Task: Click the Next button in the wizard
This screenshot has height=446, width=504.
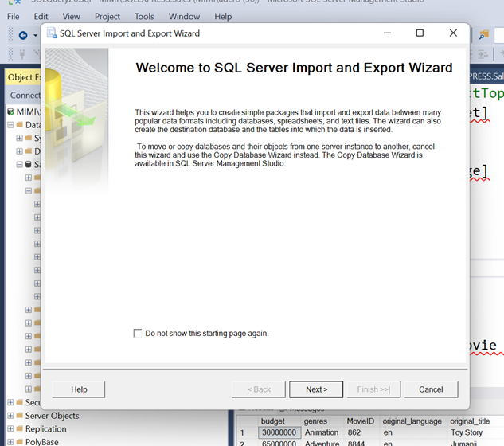Action: pyautogui.click(x=316, y=389)
